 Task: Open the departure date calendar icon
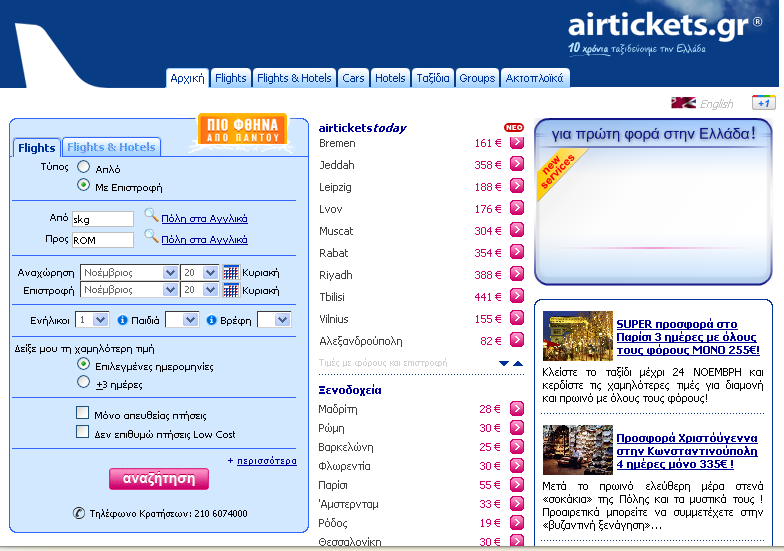coord(230,272)
